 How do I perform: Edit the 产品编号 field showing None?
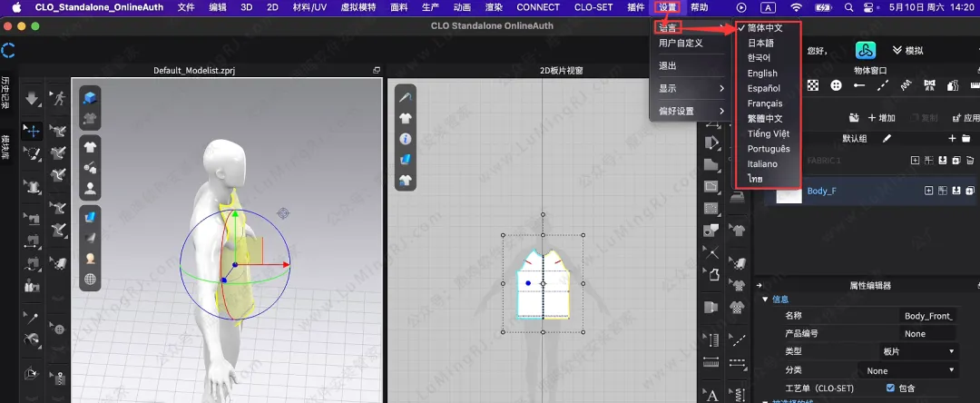pos(928,334)
